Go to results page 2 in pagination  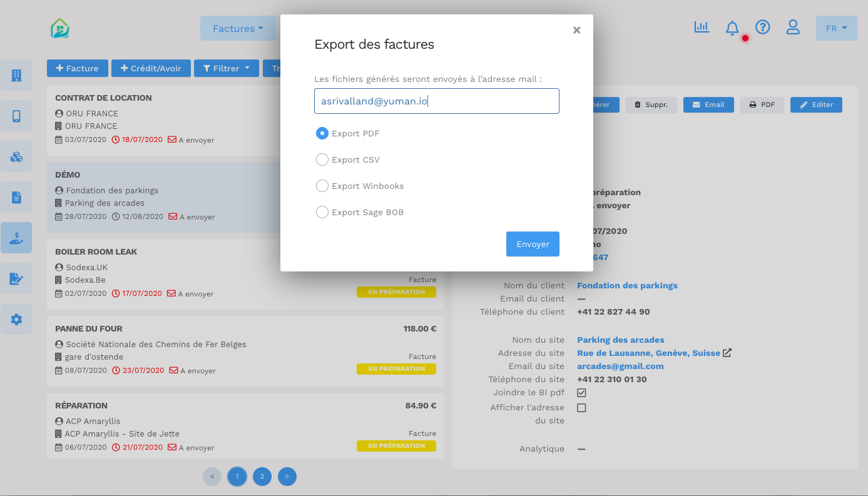coord(262,476)
